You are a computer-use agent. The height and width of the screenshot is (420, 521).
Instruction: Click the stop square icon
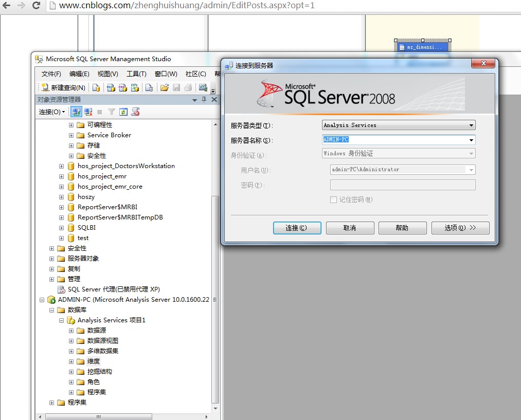[100, 112]
